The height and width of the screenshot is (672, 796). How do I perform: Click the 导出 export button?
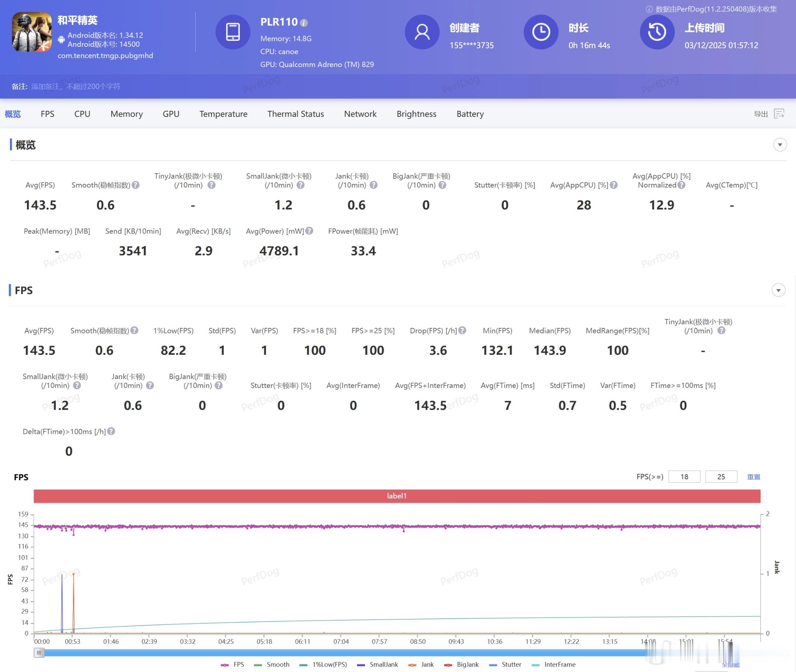click(761, 114)
